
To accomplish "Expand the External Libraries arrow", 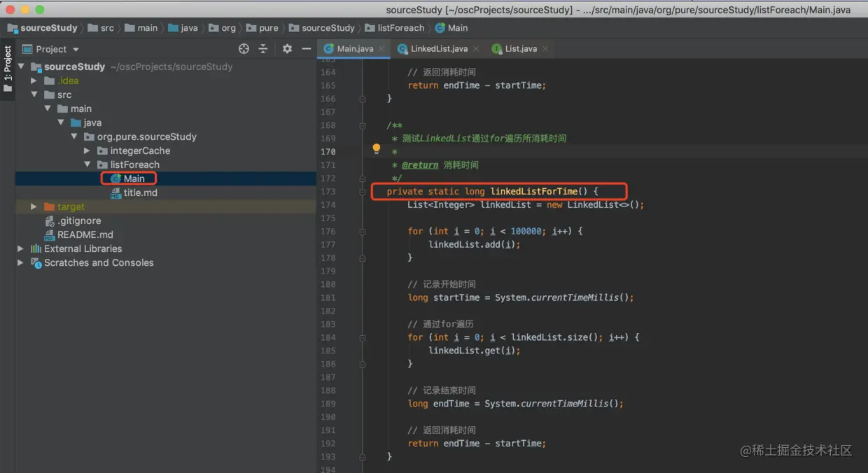I will pyautogui.click(x=21, y=248).
